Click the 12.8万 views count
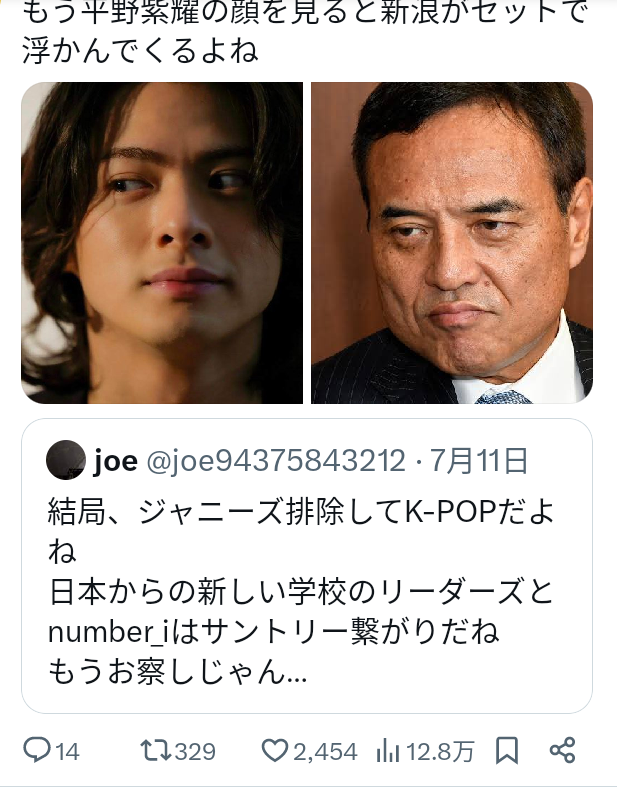Image resolution: width=617 pixels, height=794 pixels. (440, 751)
